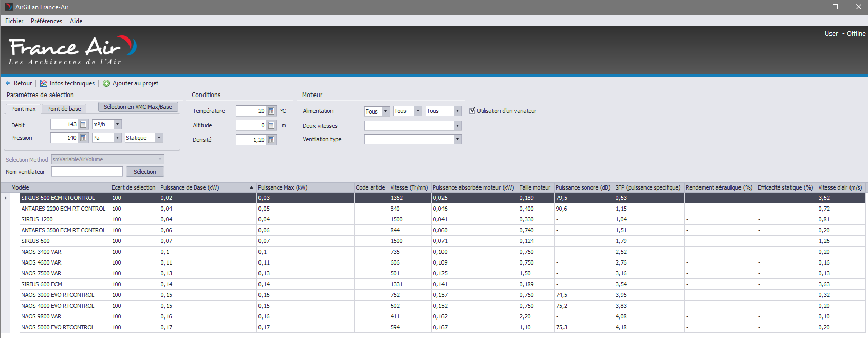868x338 pixels.
Task: Click the Retour back arrow icon
Action: [x=8, y=83]
